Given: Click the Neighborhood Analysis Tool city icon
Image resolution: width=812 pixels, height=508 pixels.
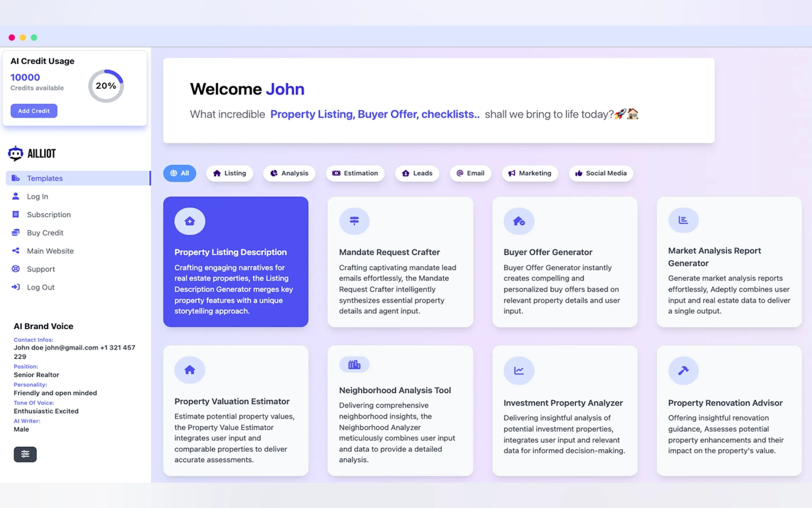Looking at the screenshot, I should 354,365.
